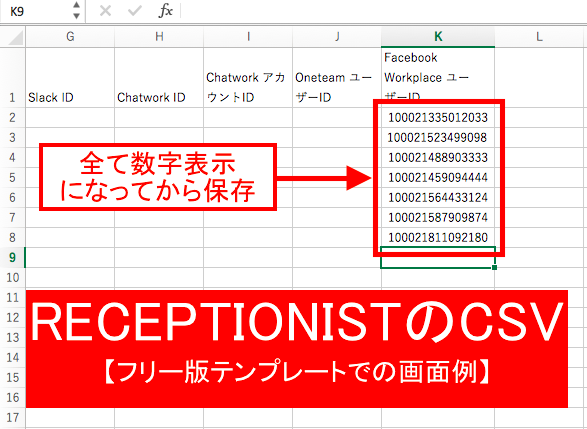Click the fill handle of cell K9
Image resolution: width=587 pixels, height=429 pixels.
(495, 267)
